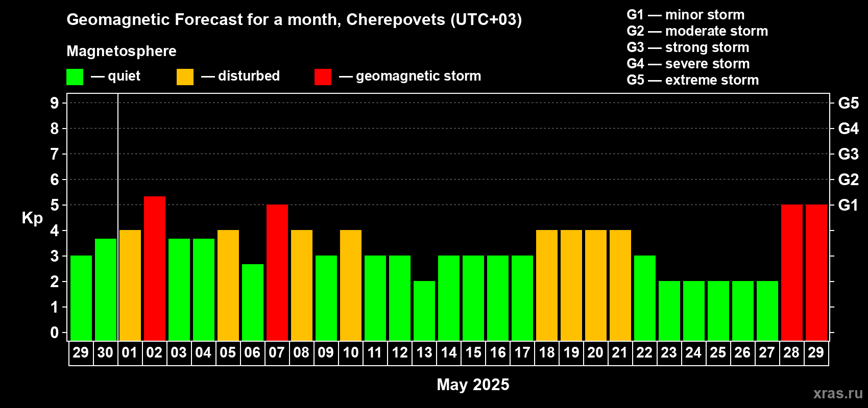Click the date label 25 on axis
Screen dimensions: 868x408
(x=718, y=352)
